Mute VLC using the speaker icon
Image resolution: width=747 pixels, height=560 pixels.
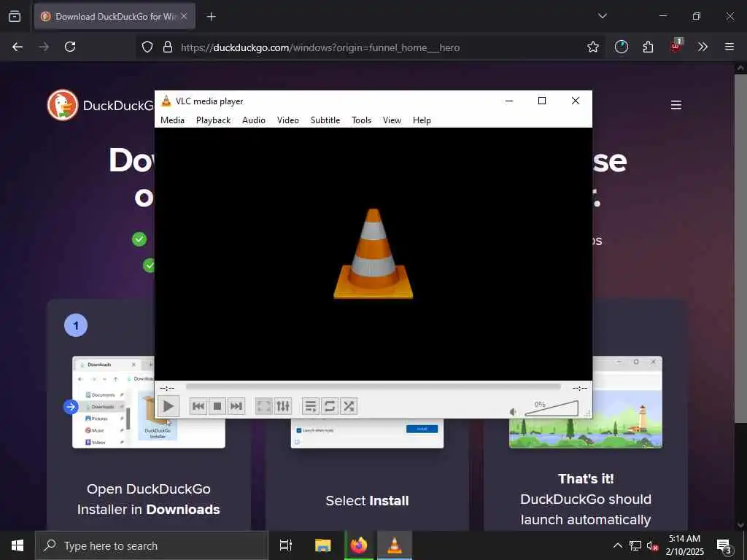[x=513, y=412]
